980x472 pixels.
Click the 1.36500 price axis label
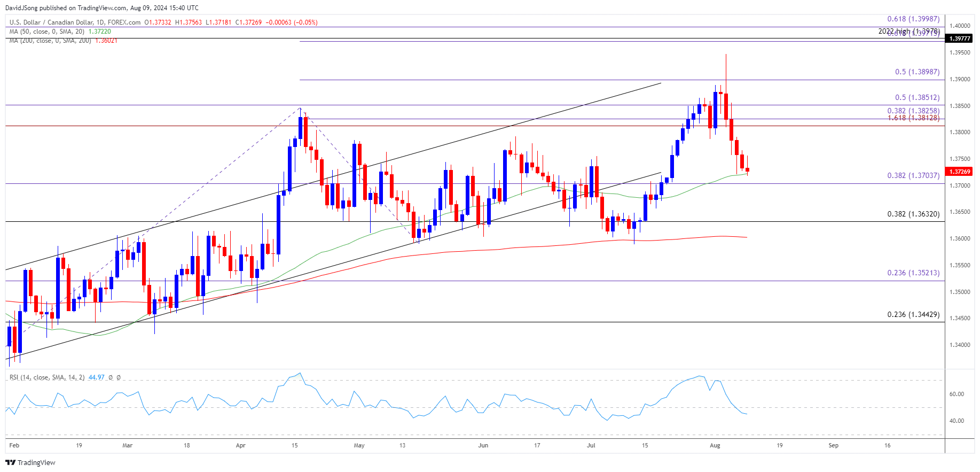coord(960,212)
